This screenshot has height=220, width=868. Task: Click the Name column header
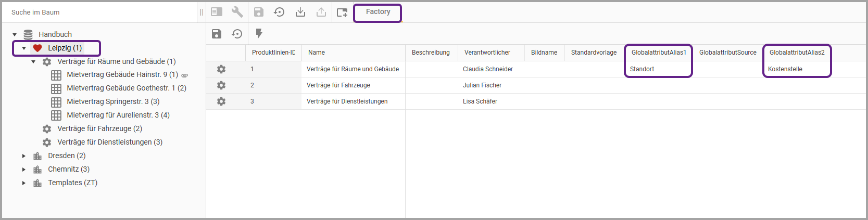point(317,53)
